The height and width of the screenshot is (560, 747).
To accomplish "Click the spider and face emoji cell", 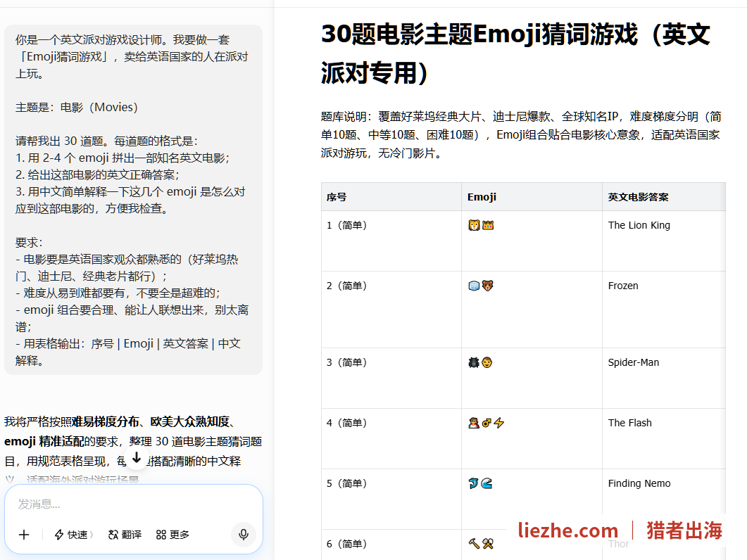I will click(532, 378).
